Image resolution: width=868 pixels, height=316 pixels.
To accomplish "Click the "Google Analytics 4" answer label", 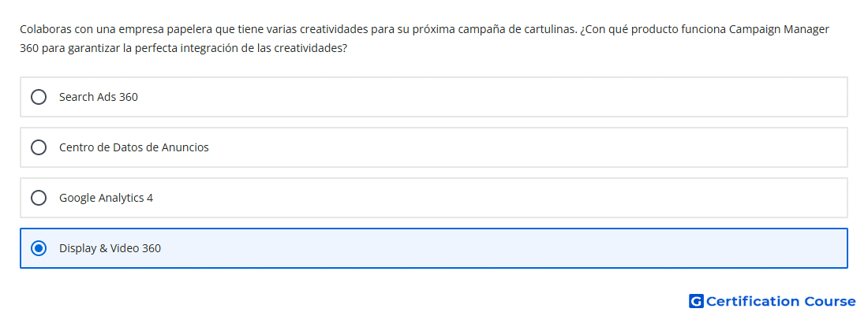I will coord(107,198).
